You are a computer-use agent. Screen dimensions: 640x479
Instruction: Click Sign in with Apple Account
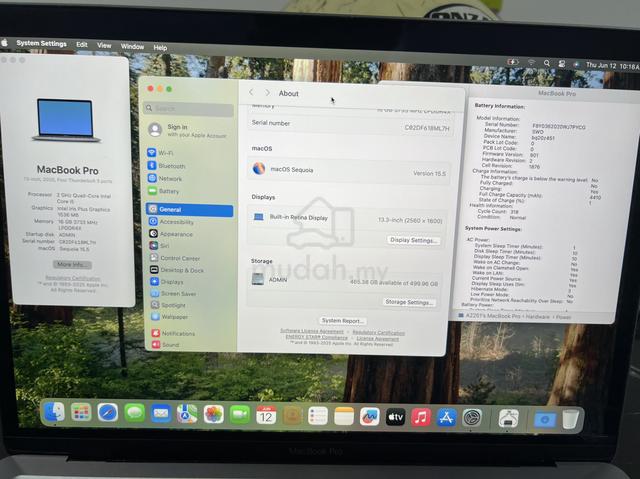(x=188, y=131)
